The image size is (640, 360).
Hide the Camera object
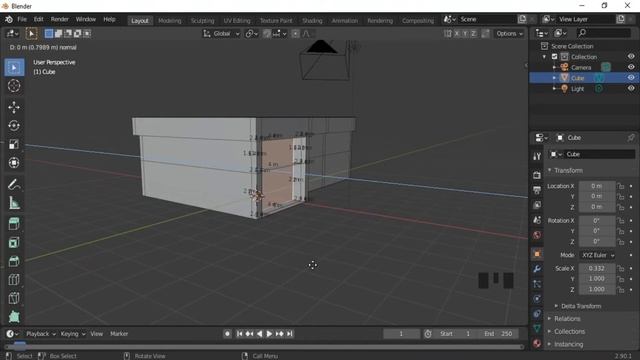pyautogui.click(x=631, y=67)
